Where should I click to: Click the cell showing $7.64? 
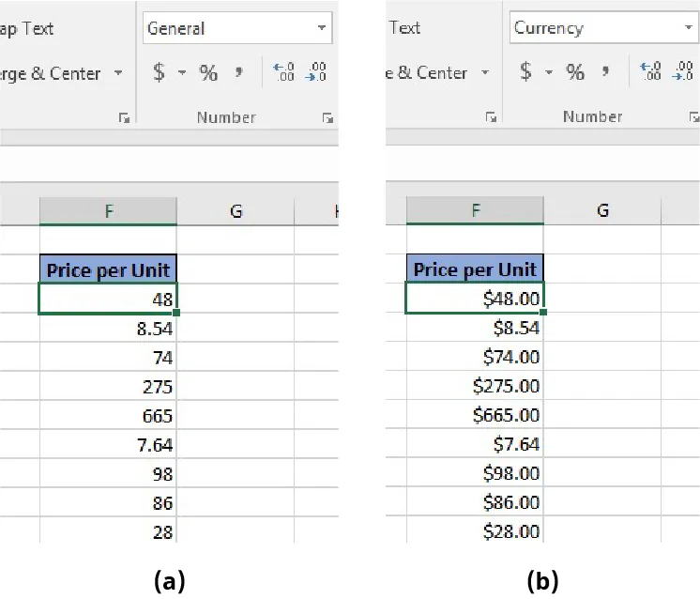coord(475,444)
